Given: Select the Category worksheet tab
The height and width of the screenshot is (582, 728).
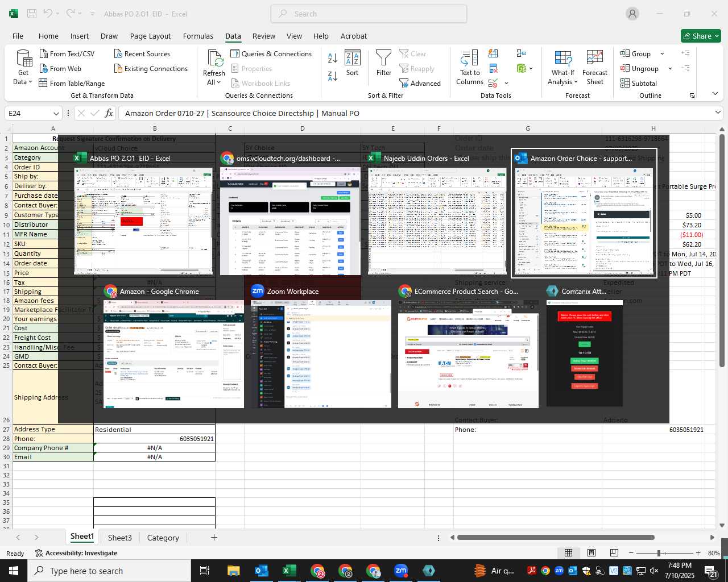Looking at the screenshot, I should pyautogui.click(x=163, y=537).
